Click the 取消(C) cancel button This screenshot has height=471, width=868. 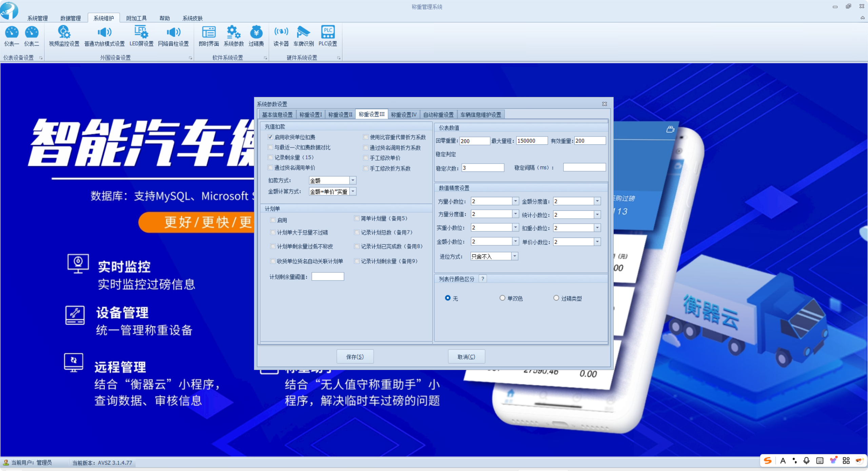coord(466,357)
